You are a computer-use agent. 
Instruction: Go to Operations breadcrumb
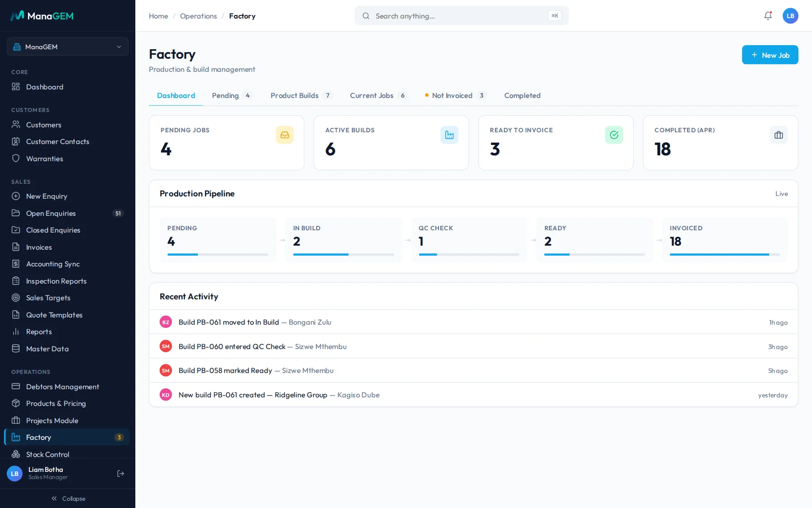click(198, 16)
